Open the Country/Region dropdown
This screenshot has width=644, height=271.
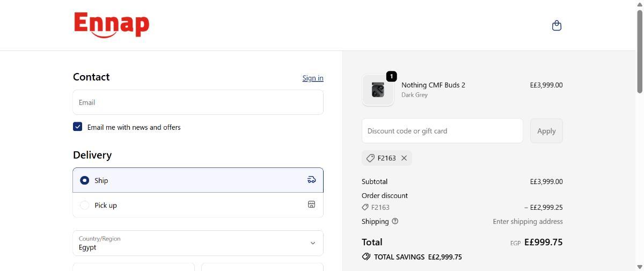click(197, 243)
